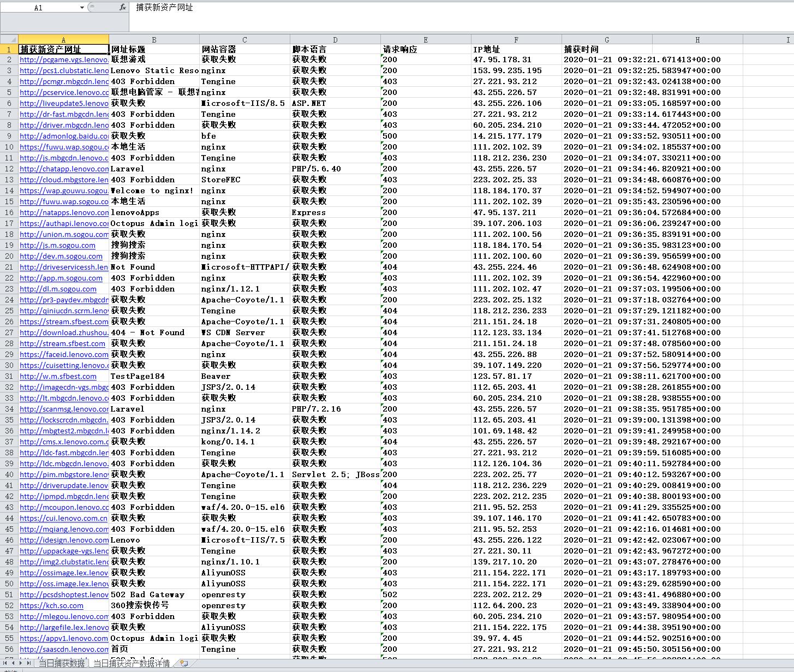Screen dimensions: 794x672
Task: Select column A header
Action: pos(63,39)
